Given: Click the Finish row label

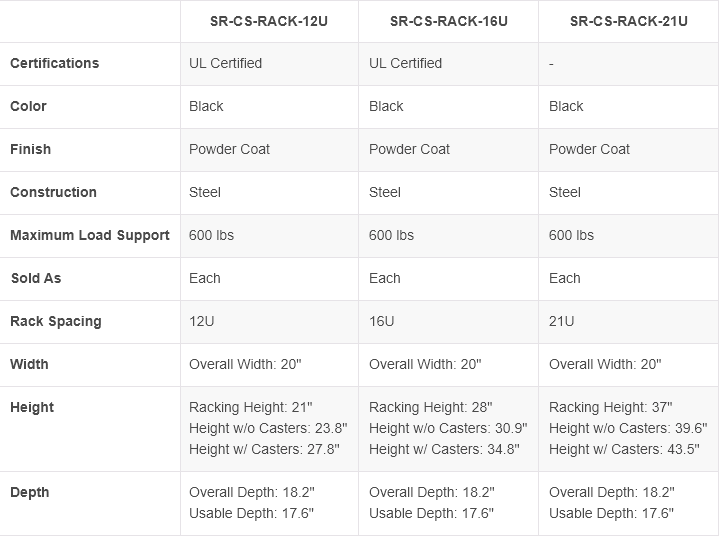Looking at the screenshot, I should point(30,149).
